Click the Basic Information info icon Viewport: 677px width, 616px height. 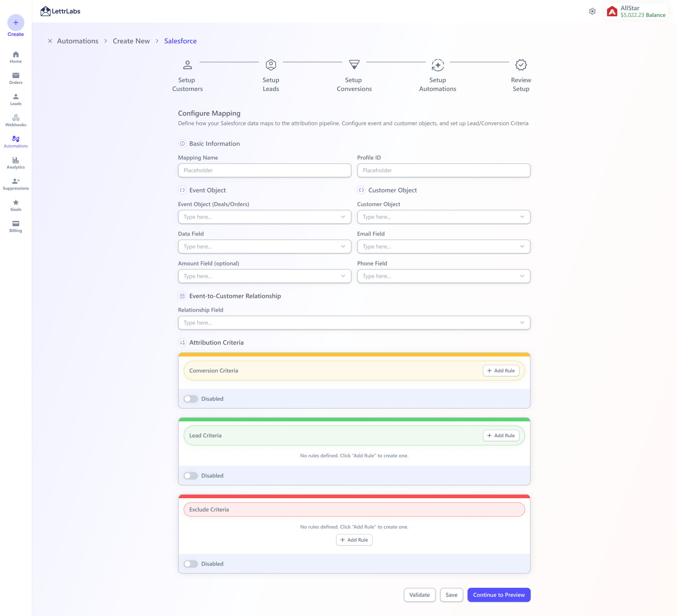(x=182, y=144)
